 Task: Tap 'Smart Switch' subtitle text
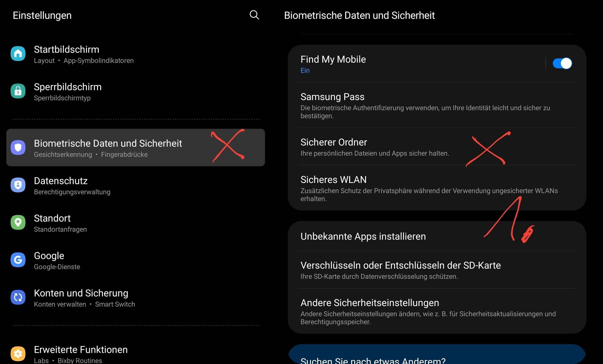pyautogui.click(x=115, y=304)
